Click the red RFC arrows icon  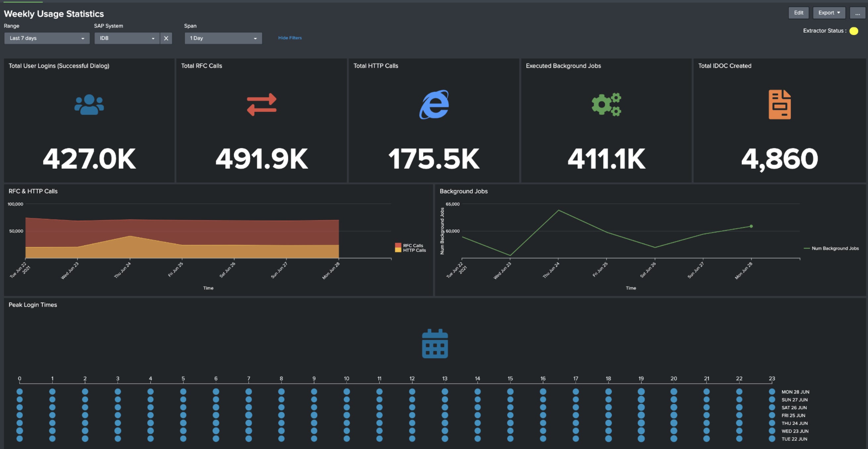click(262, 105)
